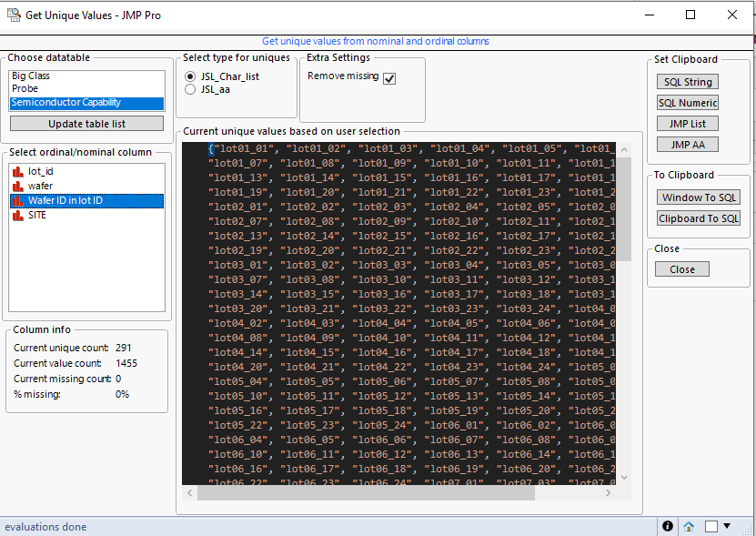Click the red bar chart icon beside lot_id

click(x=18, y=172)
